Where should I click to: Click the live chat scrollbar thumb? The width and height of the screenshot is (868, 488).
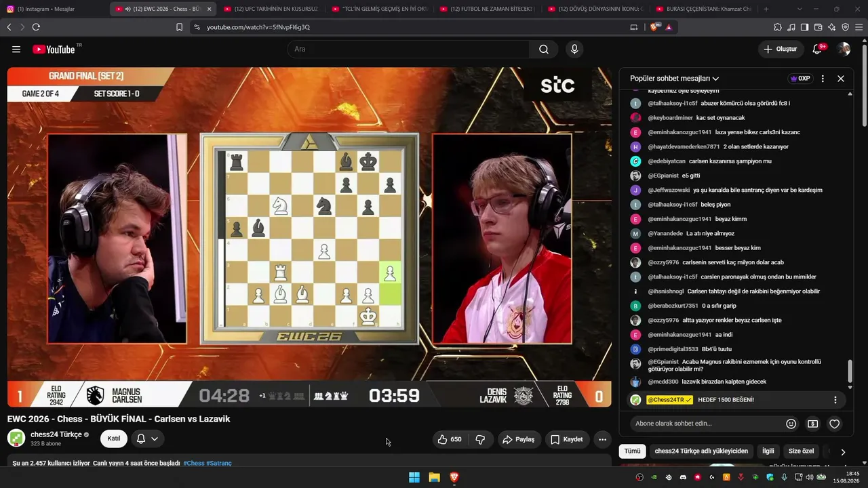850,371
